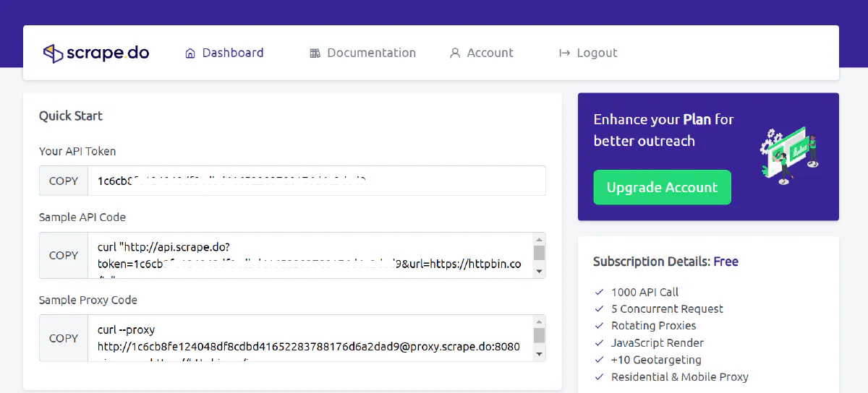This screenshot has width=868, height=393.
Task: Click the Account person icon
Action: [455, 53]
